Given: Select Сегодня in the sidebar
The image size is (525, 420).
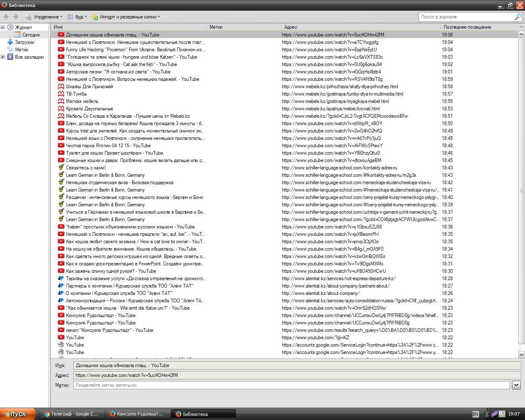Looking at the screenshot, I should coord(31,35).
